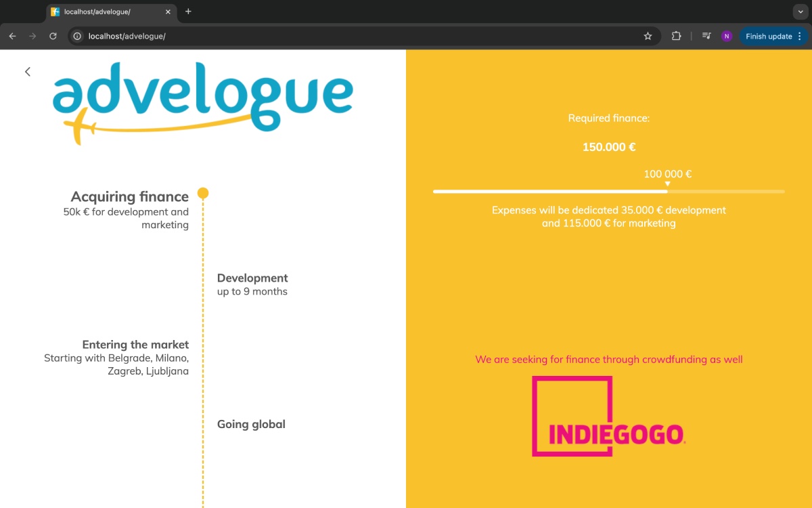812x508 pixels.
Task: Expand the tab search dropdown arrow
Action: pos(800,12)
